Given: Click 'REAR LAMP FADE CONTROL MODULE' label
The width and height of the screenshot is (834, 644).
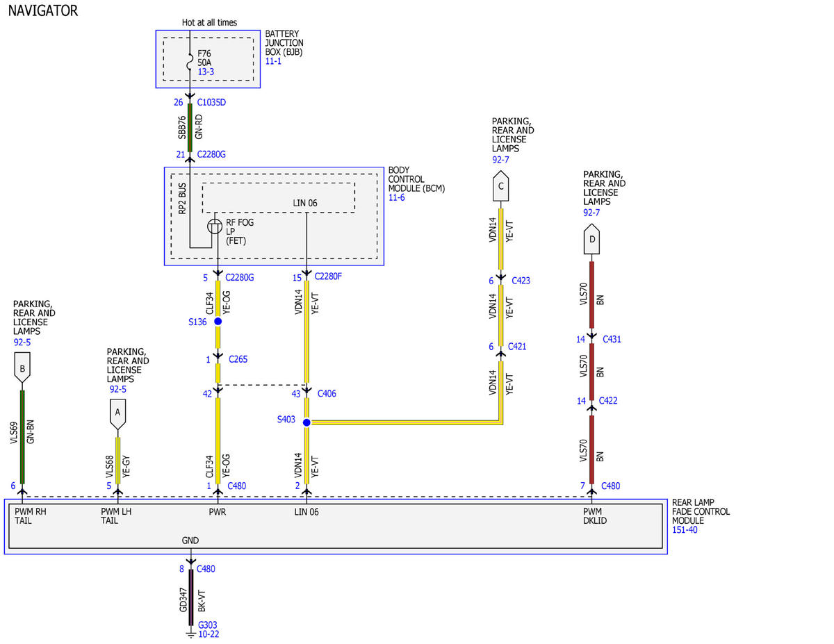Looking at the screenshot, I should (x=702, y=511).
